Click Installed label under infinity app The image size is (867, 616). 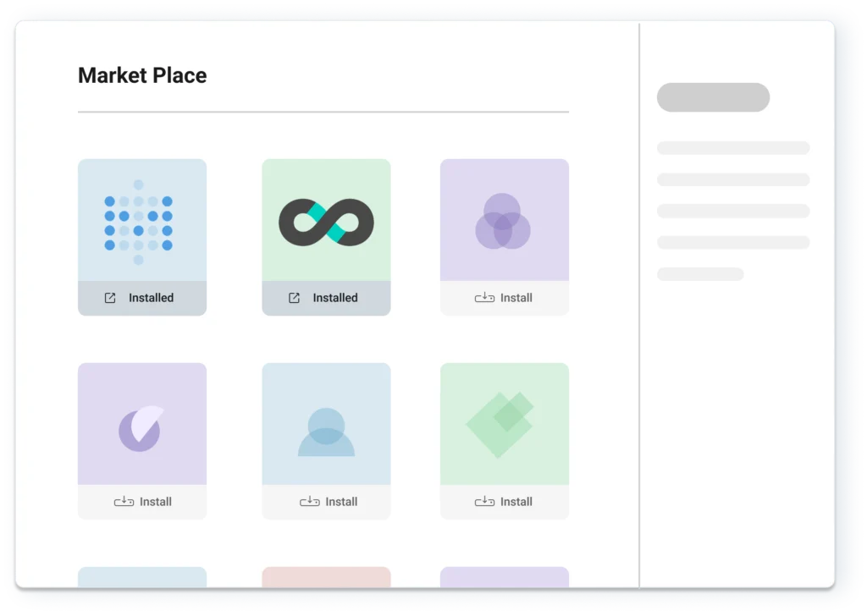(x=335, y=298)
